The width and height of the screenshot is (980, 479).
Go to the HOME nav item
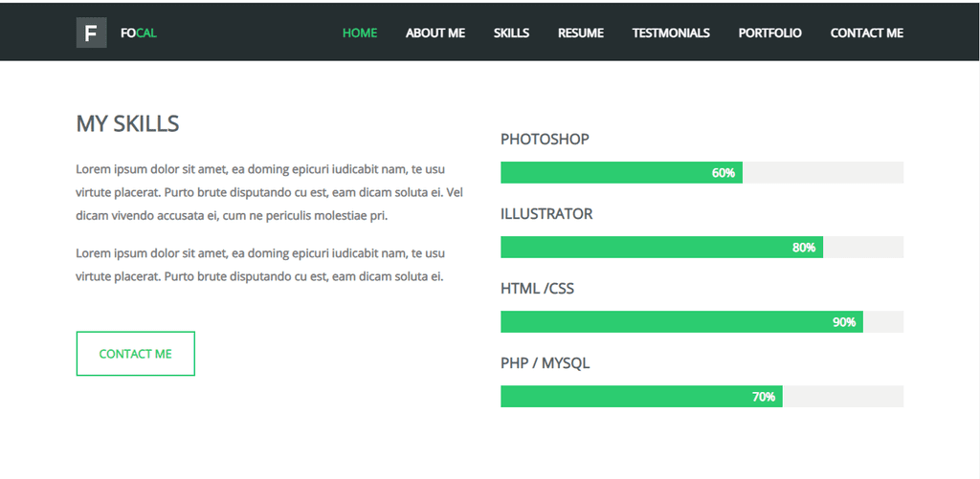(x=360, y=33)
